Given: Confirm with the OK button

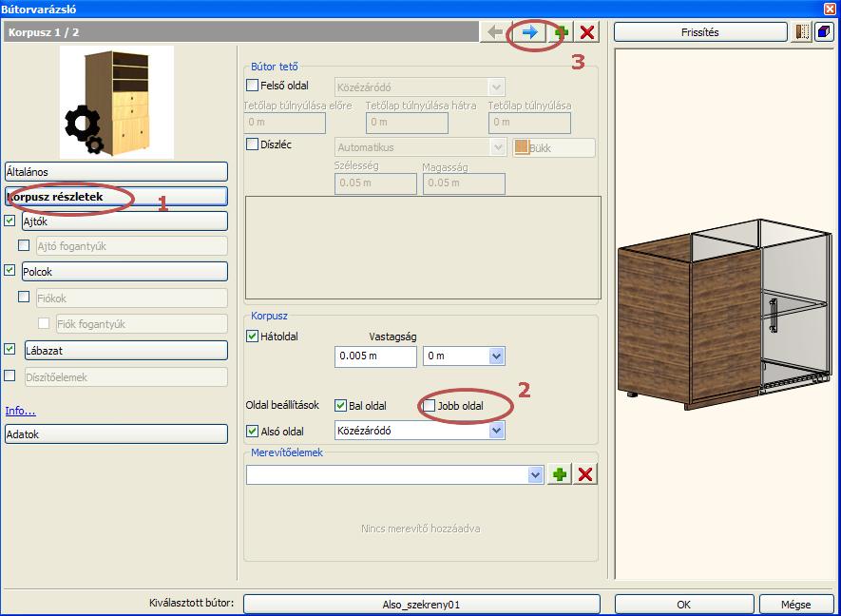Looking at the screenshot, I should 684,605.
